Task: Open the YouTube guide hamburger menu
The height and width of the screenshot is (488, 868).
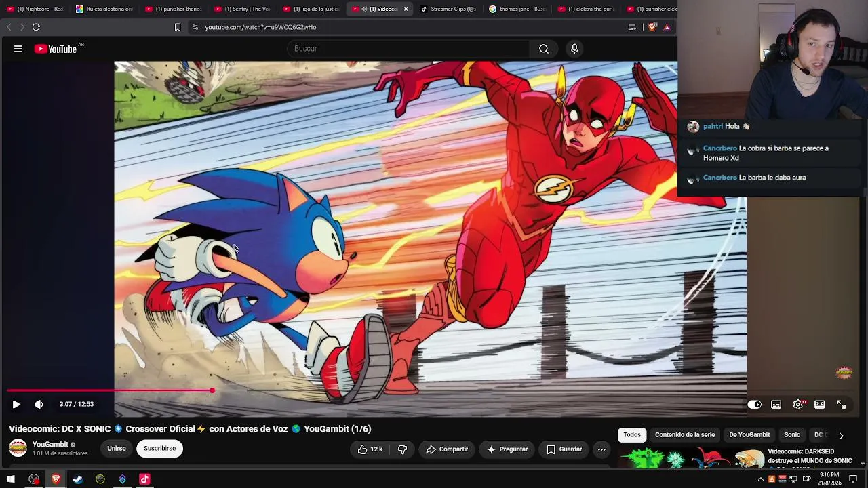Action: click(x=18, y=49)
